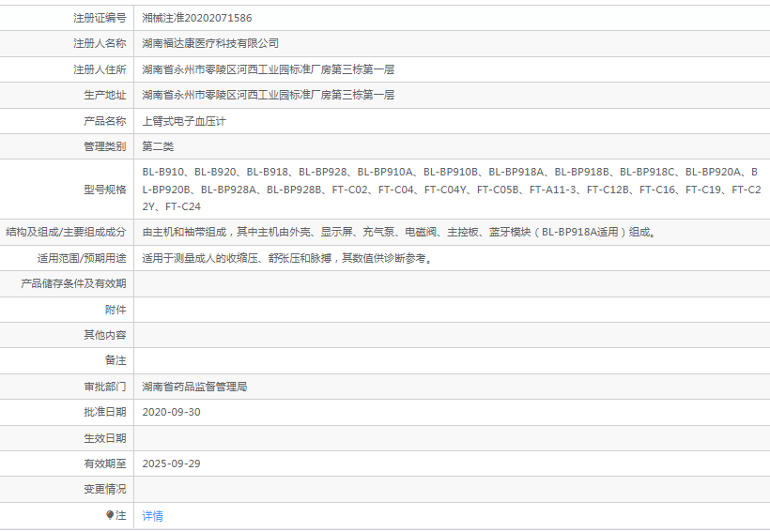Image resolution: width=770 pixels, height=532 pixels.
Task: Click the 产品名称 label
Action: 105,121
